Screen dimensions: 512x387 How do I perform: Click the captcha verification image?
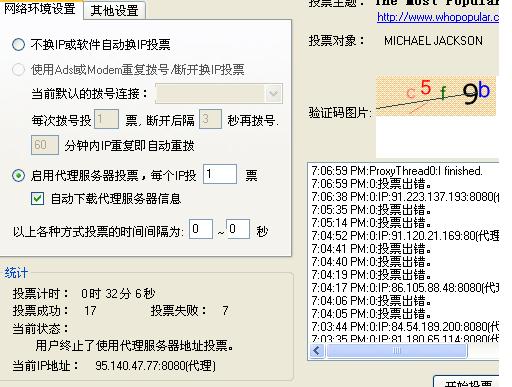tap(436, 96)
